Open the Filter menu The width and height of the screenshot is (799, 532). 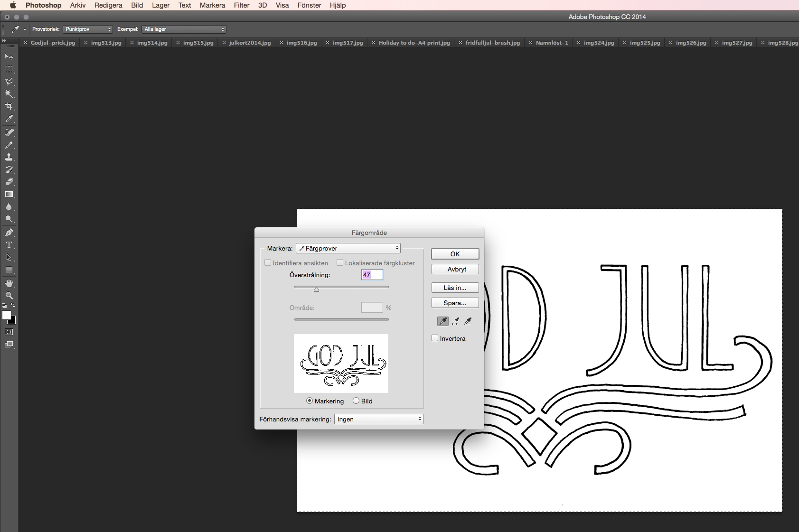click(x=241, y=5)
